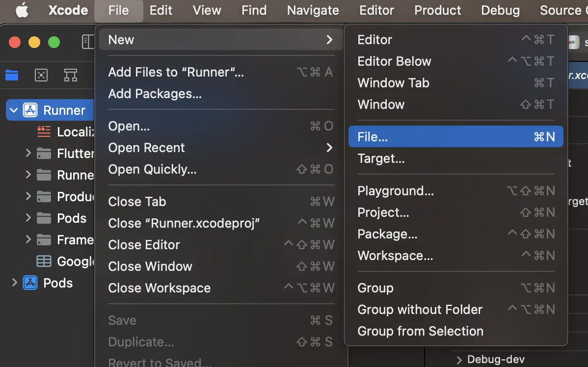Screen dimensions: 588x367
Task: Expand the Debug-dev configuration row
Action: [459, 360]
